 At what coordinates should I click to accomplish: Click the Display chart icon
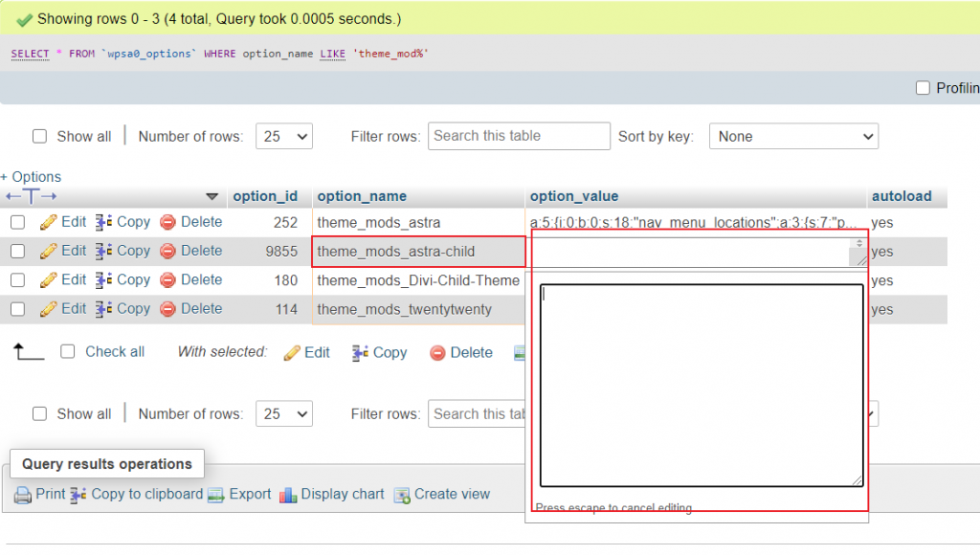pos(288,495)
